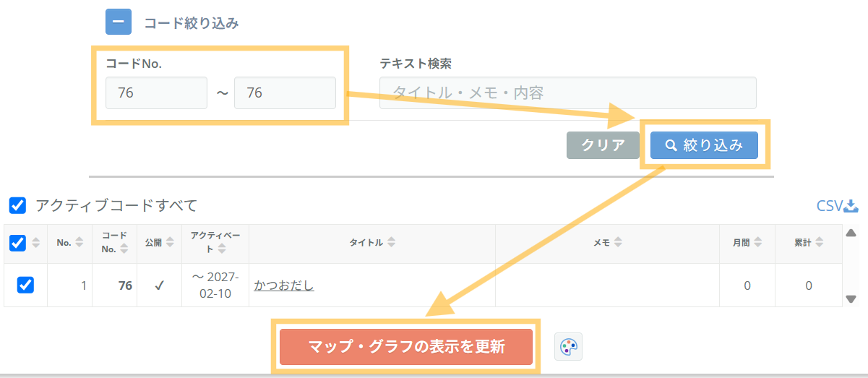
Task: Sort by No. column arrows
Action: point(80,243)
